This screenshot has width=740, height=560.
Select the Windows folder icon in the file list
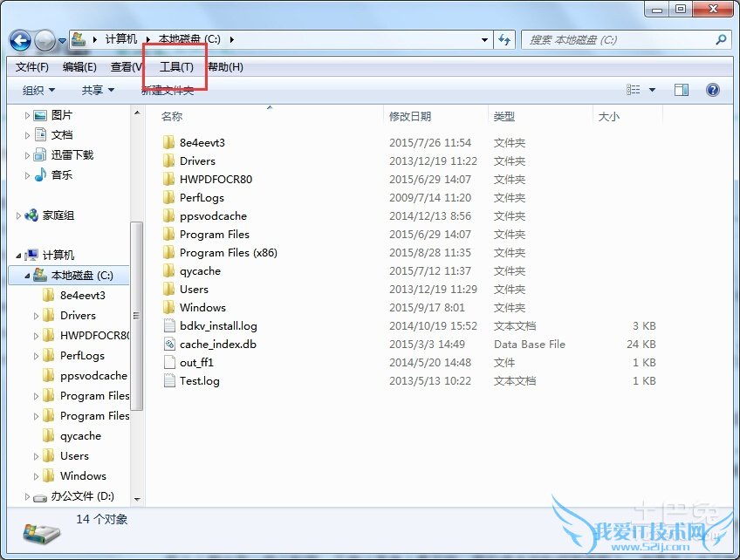coord(168,308)
